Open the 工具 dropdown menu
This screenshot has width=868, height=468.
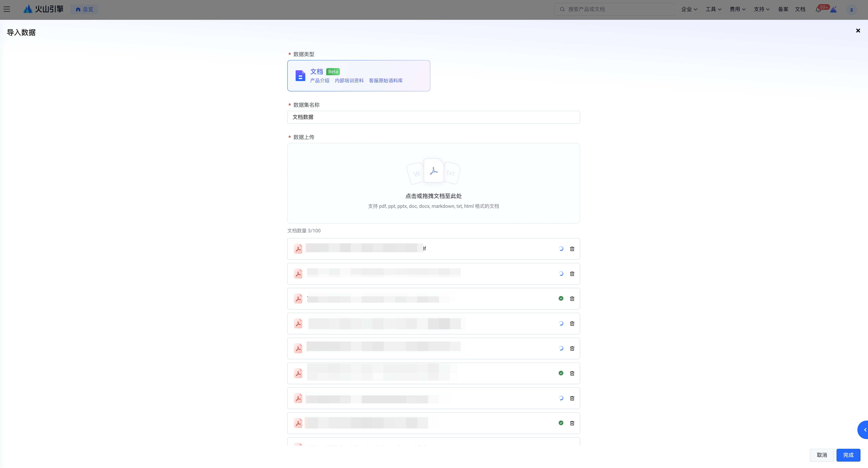pos(713,9)
